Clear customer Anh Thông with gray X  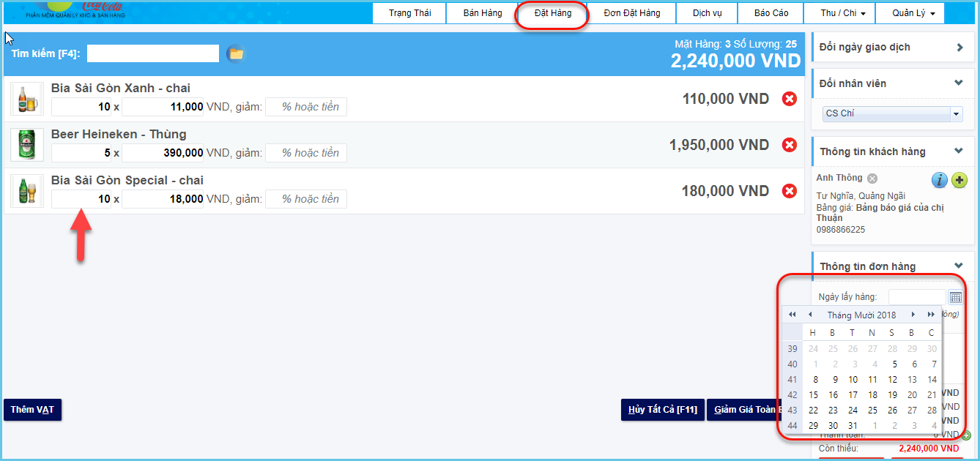tap(872, 179)
